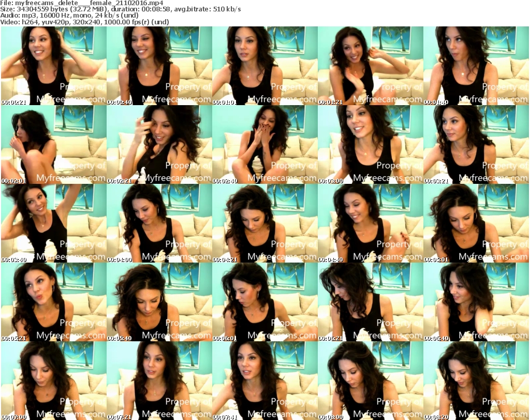Select the thumbnail frame stamped 00:07:00

[54, 381]
